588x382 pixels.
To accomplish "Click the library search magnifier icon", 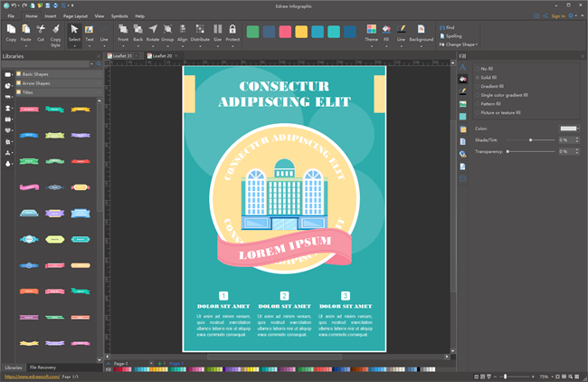I will 99,64.
